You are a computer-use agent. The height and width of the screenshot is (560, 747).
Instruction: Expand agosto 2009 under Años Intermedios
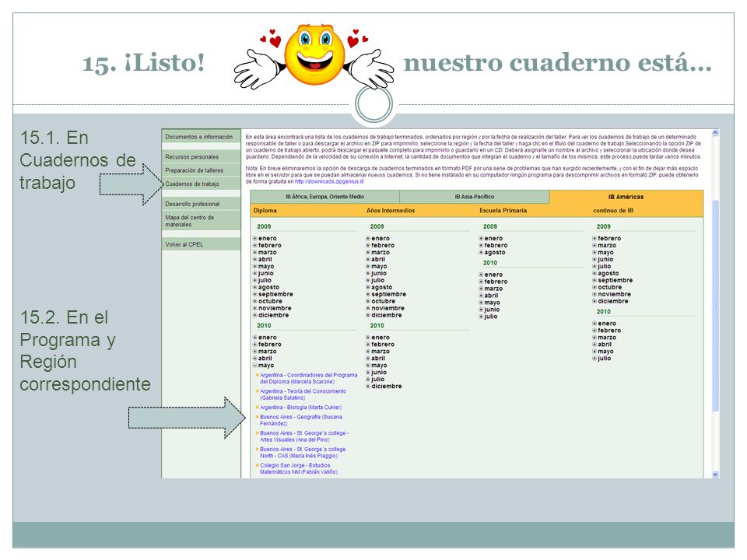pyautogui.click(x=368, y=287)
